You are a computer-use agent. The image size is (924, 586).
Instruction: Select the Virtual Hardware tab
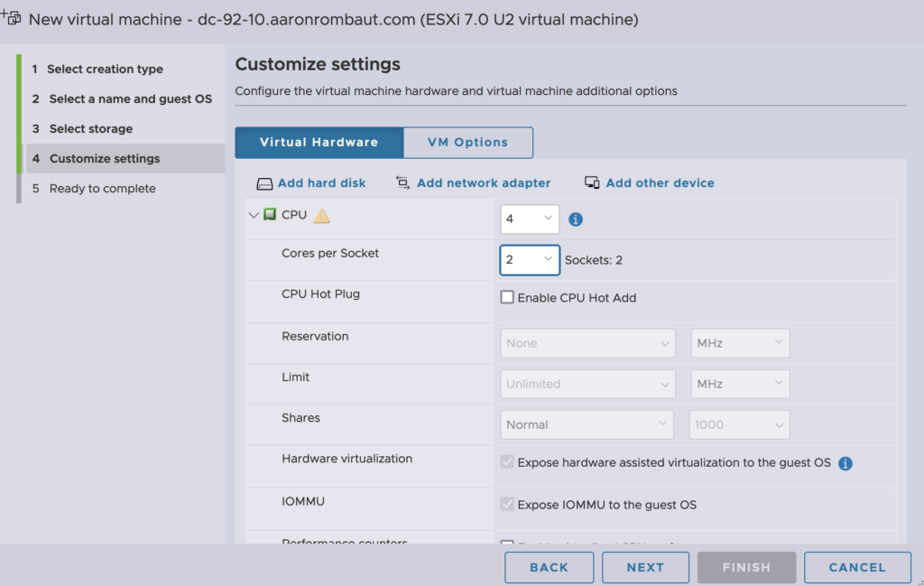[x=319, y=143]
